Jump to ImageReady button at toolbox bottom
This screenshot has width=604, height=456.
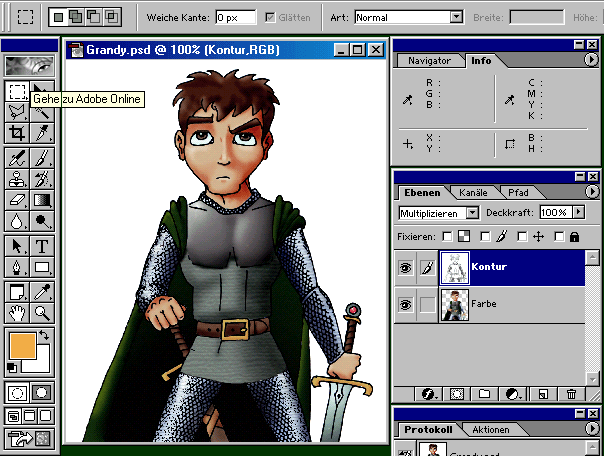(29, 438)
